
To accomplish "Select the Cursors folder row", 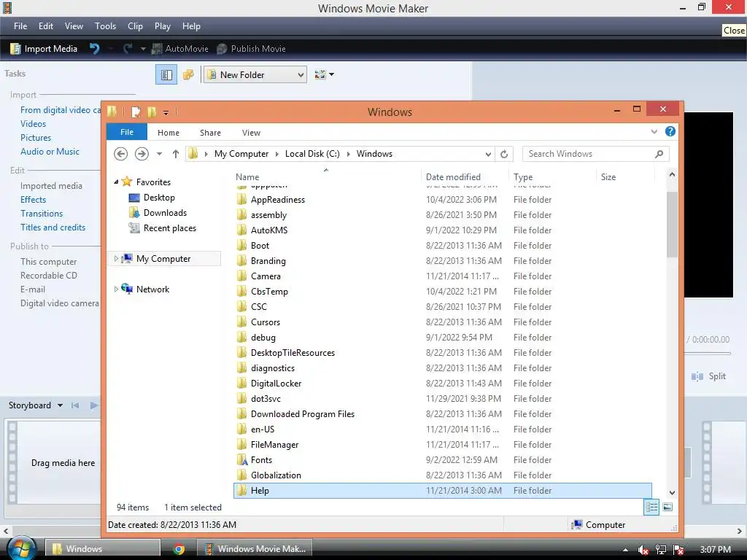I will pos(443,322).
